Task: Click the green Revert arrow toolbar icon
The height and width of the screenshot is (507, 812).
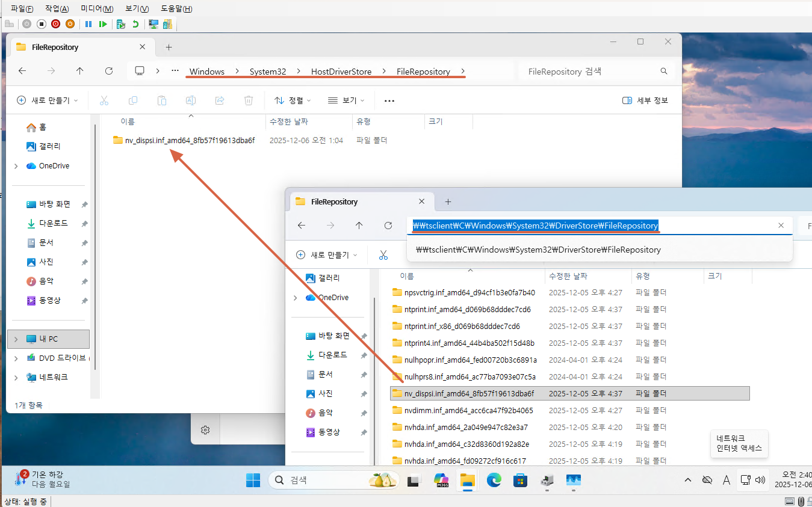Action: pos(135,24)
